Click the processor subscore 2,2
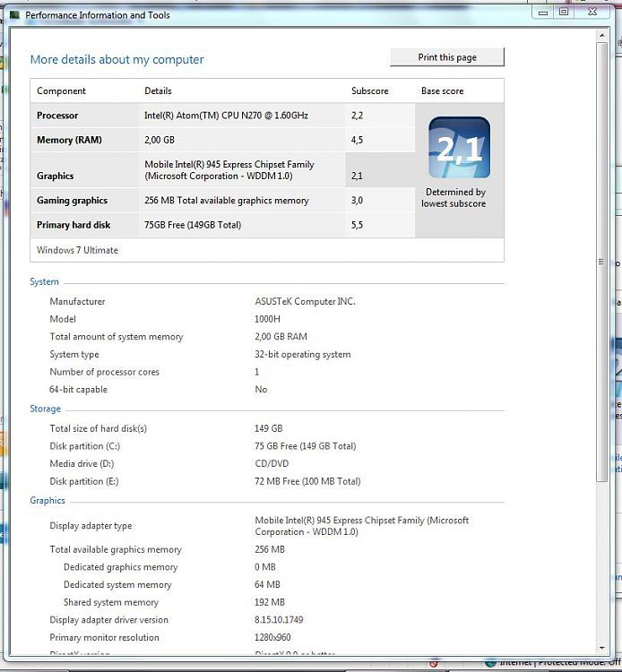The image size is (622, 672). pyautogui.click(x=357, y=116)
